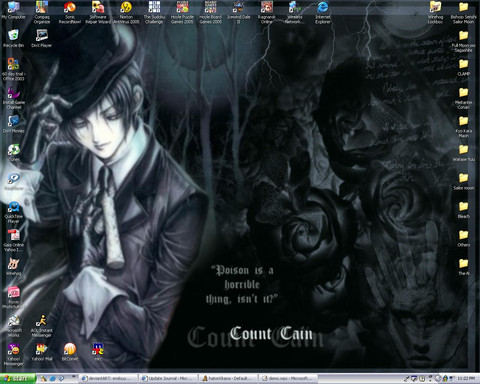Click the system tray clock
The height and width of the screenshot is (384, 480).
coord(466,378)
